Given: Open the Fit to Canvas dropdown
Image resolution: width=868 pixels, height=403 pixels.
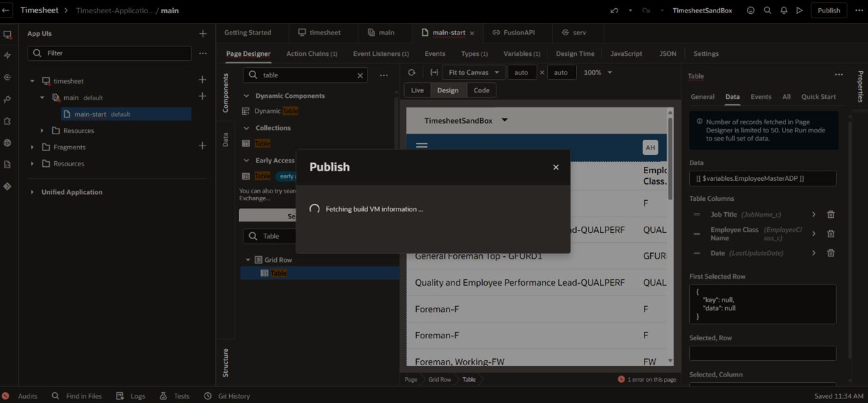Looking at the screenshot, I should click(x=473, y=72).
